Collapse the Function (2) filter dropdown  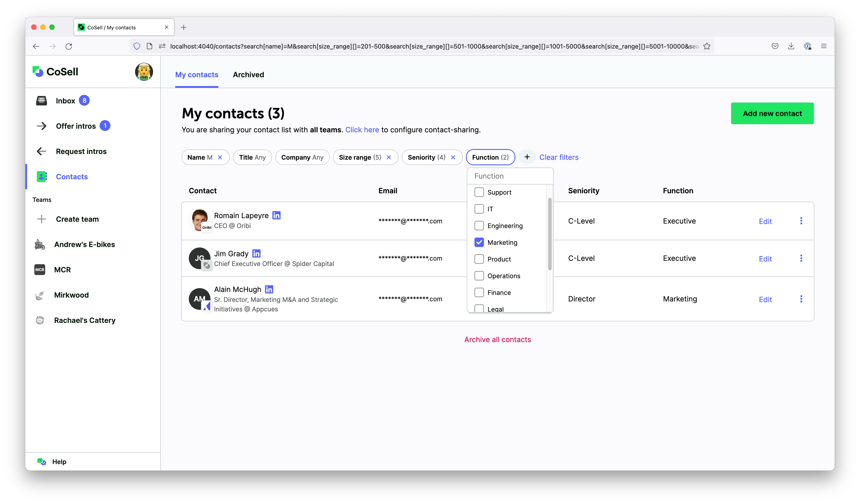pyautogui.click(x=490, y=157)
